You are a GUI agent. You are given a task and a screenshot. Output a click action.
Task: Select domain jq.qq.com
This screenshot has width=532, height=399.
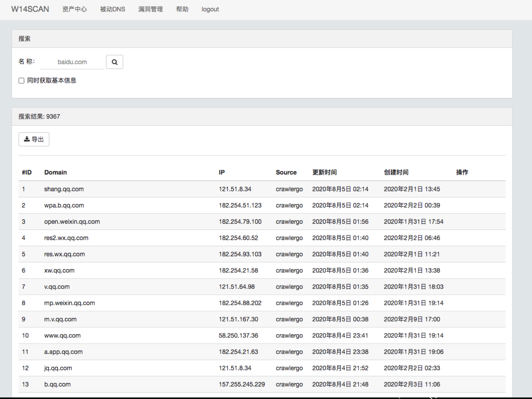(58, 368)
